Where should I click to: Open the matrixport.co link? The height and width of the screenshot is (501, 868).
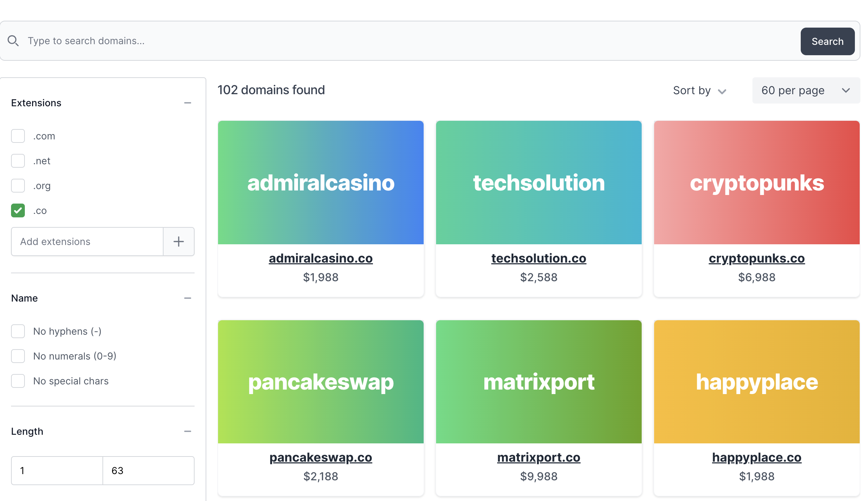tap(539, 458)
